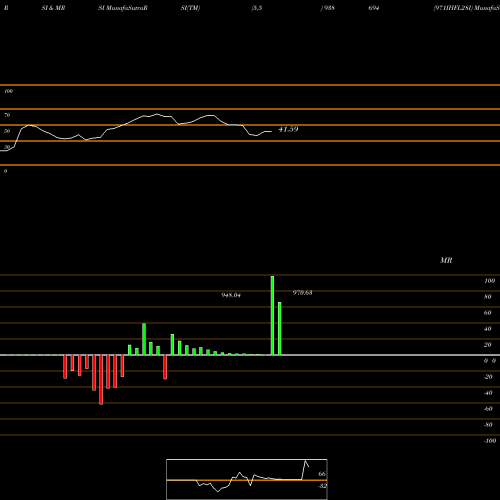The width and height of the screenshot is (500, 500).
Task: Click the end of the white RSI line
Action: coord(271,132)
